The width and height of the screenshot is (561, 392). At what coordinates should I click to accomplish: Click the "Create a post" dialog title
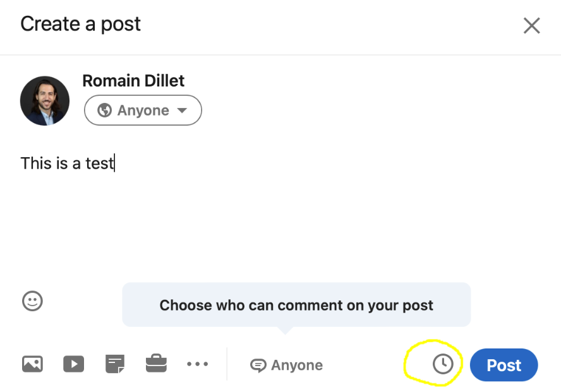pos(80,25)
